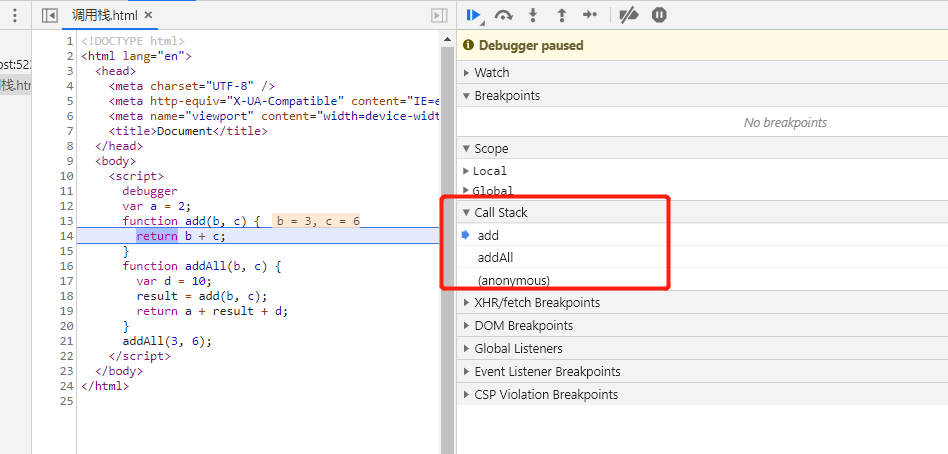
Task: Click the 'debugger' statement in code
Action: (x=150, y=191)
